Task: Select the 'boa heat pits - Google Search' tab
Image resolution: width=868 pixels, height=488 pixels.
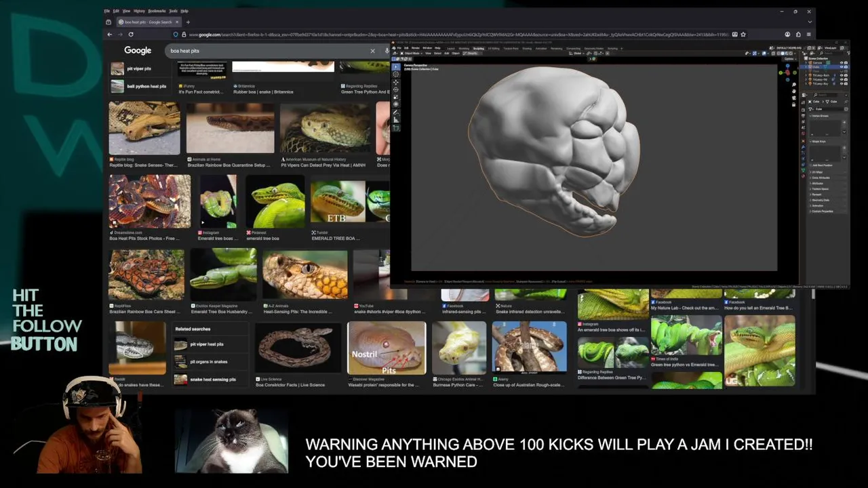Action: 149,22
